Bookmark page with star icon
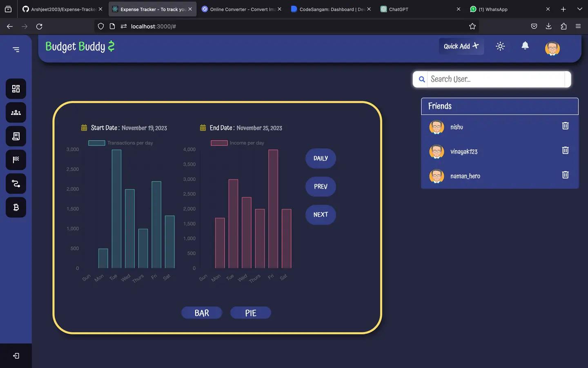Viewport: 588px width, 368px height. click(472, 26)
